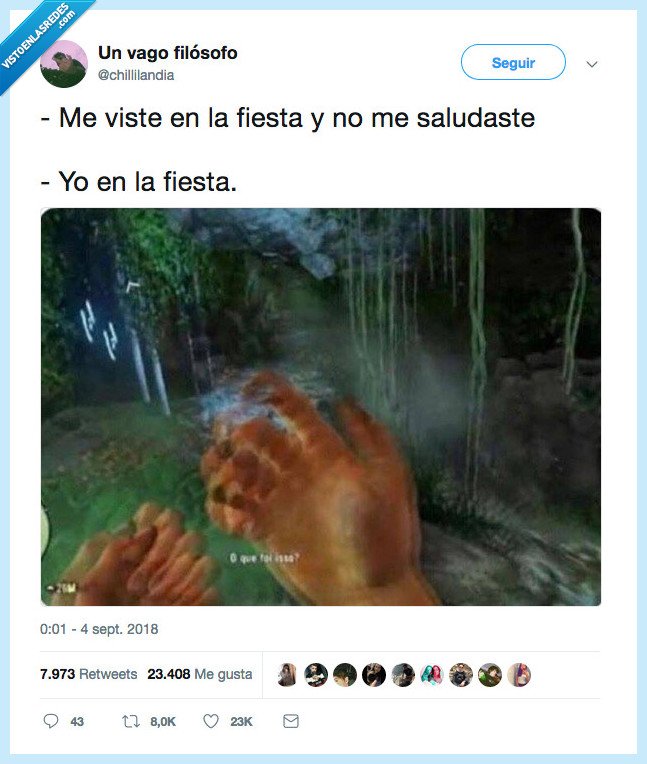Follow the account with Seguir button
The width and height of the screenshot is (647, 764).
tap(513, 62)
